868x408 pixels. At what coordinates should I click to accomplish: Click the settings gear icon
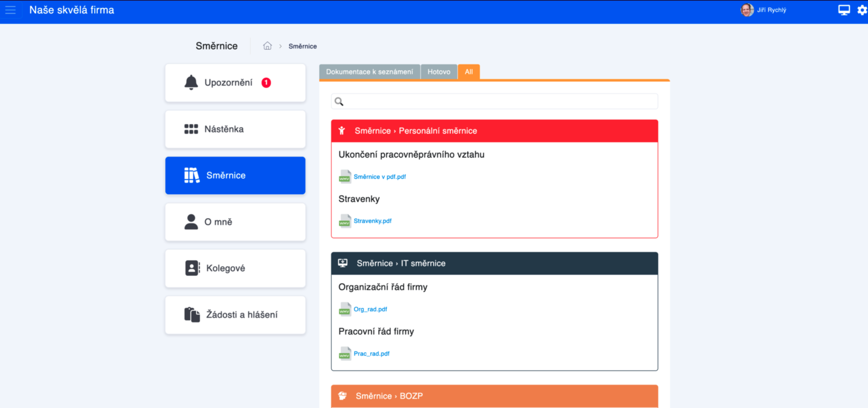click(862, 10)
